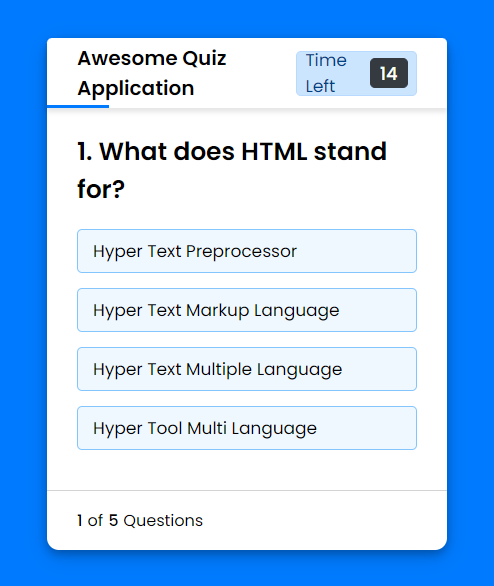Click the question text about HTML
This screenshot has width=494, height=586.
click(232, 170)
